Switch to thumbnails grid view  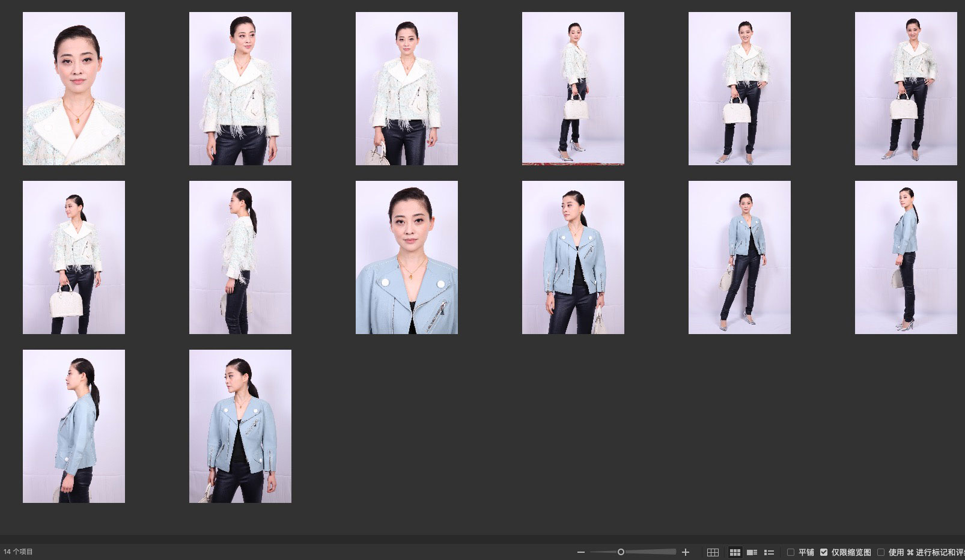tap(735, 552)
